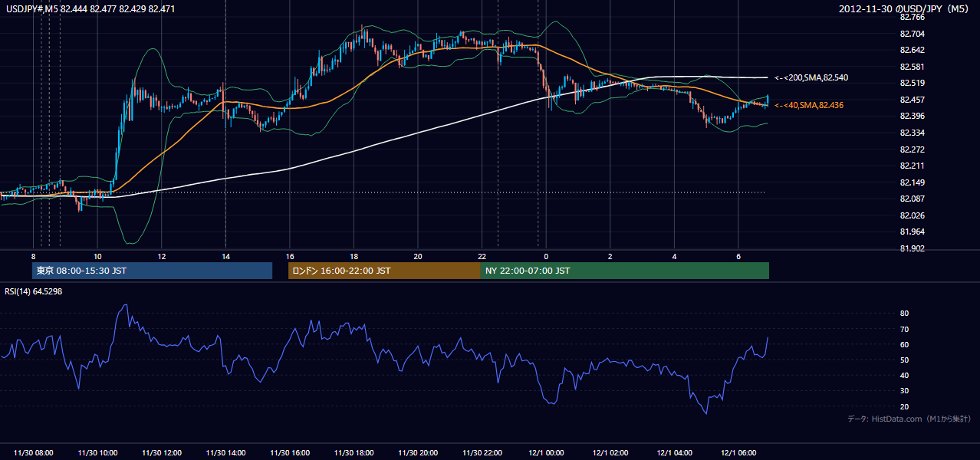Viewport: 980px width, 460px height.
Task: Click the 12/1 04:00 date label
Action: (x=674, y=453)
